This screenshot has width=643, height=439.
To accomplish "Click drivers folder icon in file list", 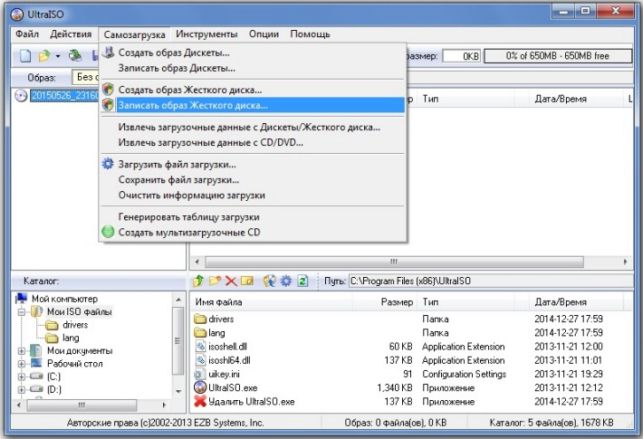I will tap(200, 318).
